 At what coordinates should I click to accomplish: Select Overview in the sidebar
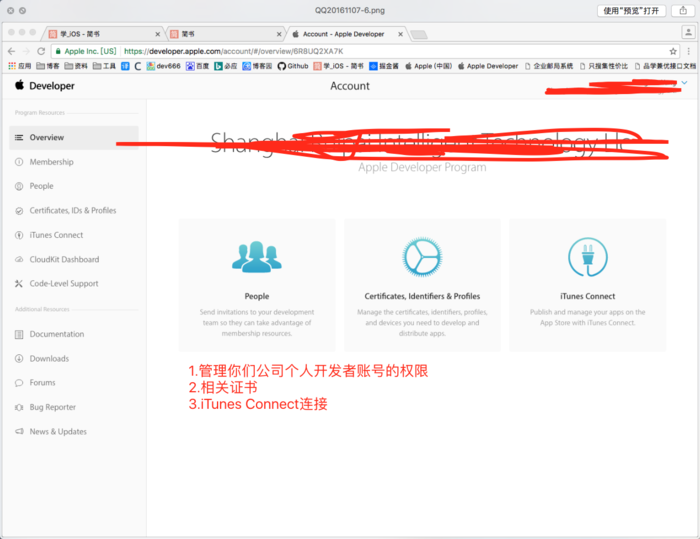click(x=74, y=138)
